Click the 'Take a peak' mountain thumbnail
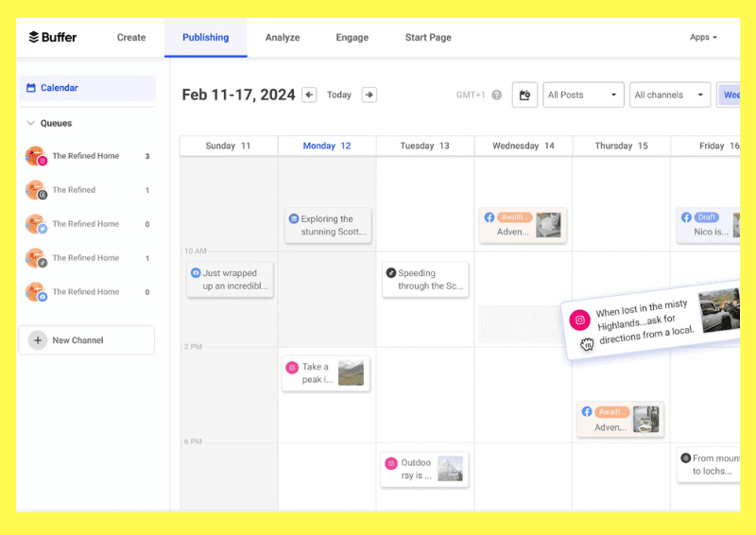The image size is (756, 535). click(351, 372)
